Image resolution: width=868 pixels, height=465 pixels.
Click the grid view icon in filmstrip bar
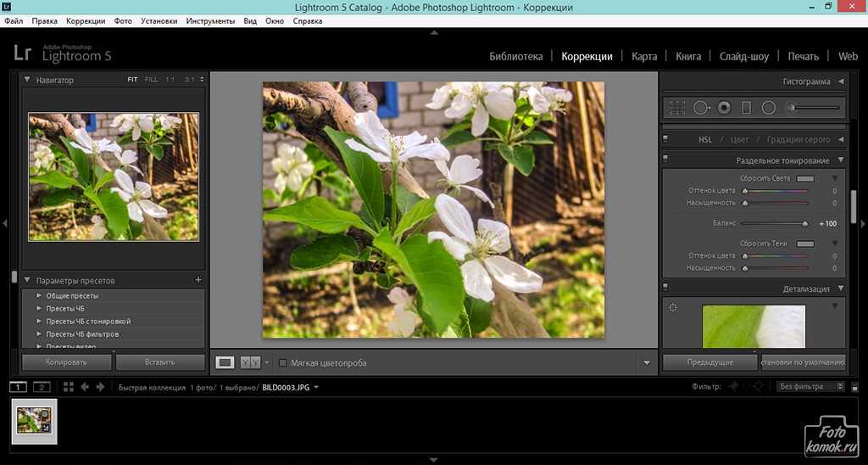(68, 387)
